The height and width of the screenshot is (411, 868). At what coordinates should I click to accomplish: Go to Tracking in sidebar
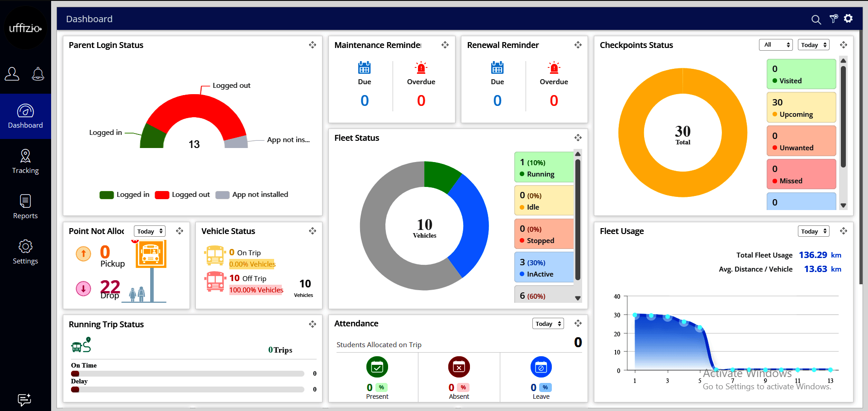25,162
